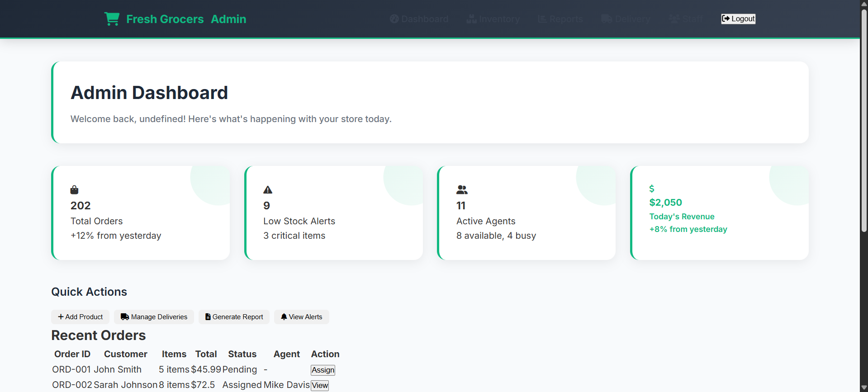Open the Fresh Grocers Admin home link

175,19
